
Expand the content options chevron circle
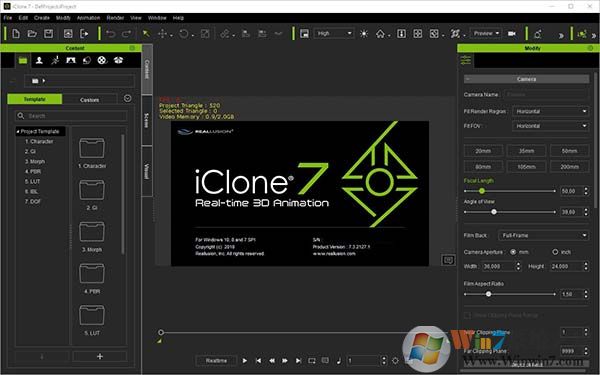[128, 99]
